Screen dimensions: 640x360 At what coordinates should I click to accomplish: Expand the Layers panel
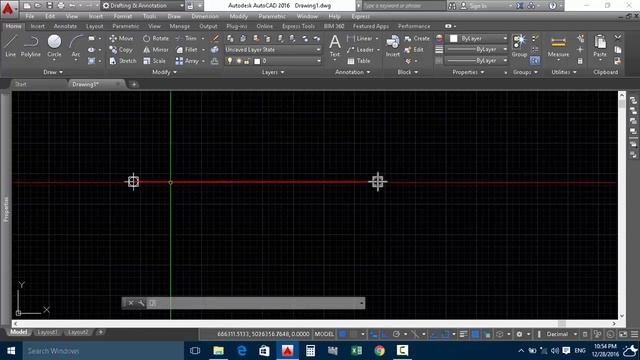pyautogui.click(x=273, y=72)
